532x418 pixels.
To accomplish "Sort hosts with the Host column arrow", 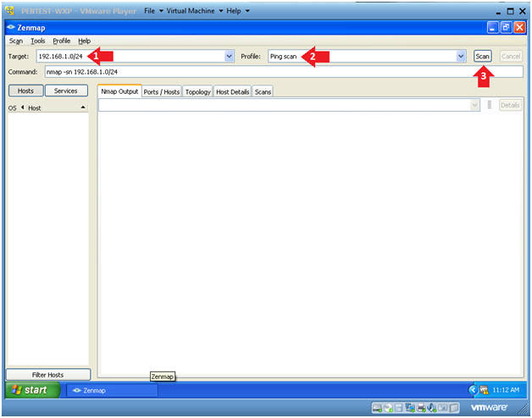I will 83,107.
